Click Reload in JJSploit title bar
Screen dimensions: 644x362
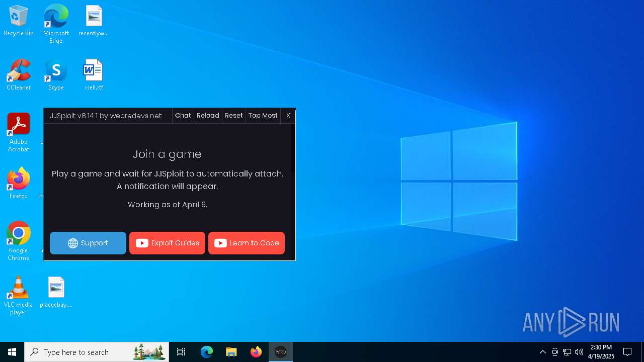click(208, 116)
